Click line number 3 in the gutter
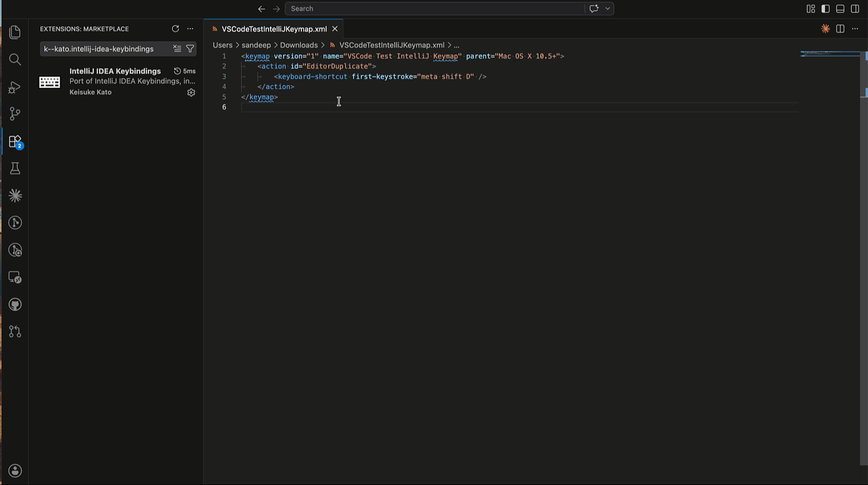 (224, 77)
